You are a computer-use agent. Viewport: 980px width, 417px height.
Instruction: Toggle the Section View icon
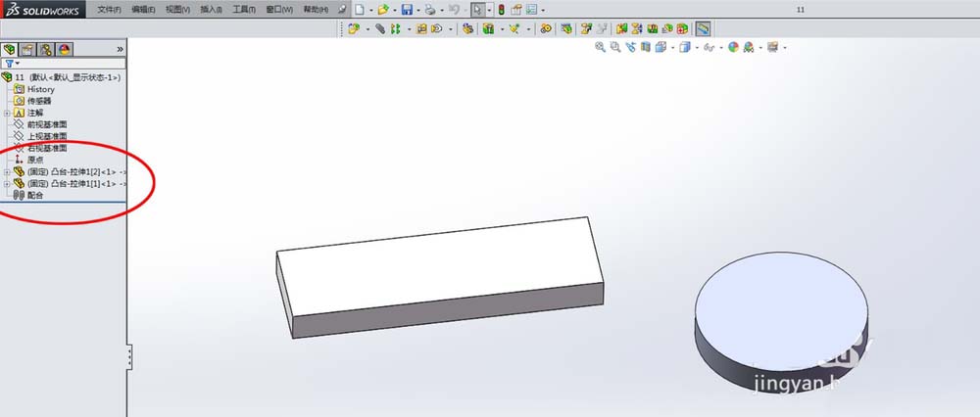pos(646,47)
